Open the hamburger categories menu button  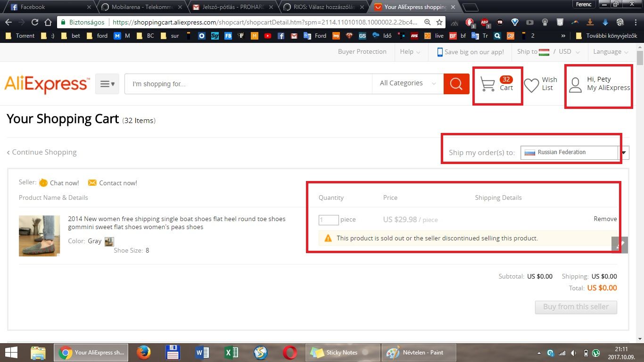coord(107,84)
